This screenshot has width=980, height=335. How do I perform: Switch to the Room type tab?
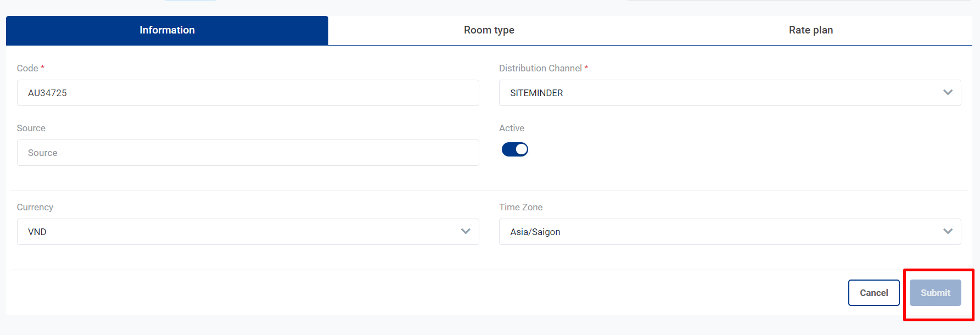489,30
